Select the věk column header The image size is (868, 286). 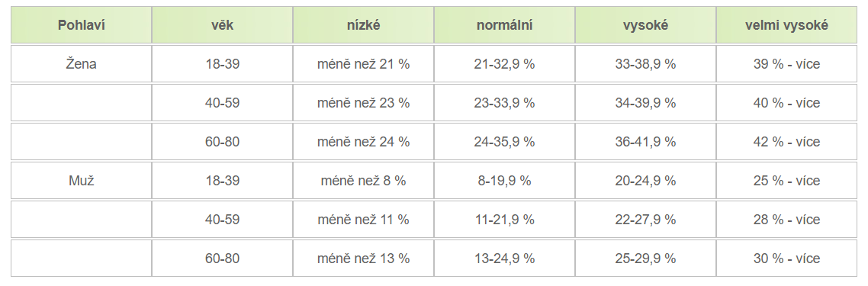tap(222, 25)
